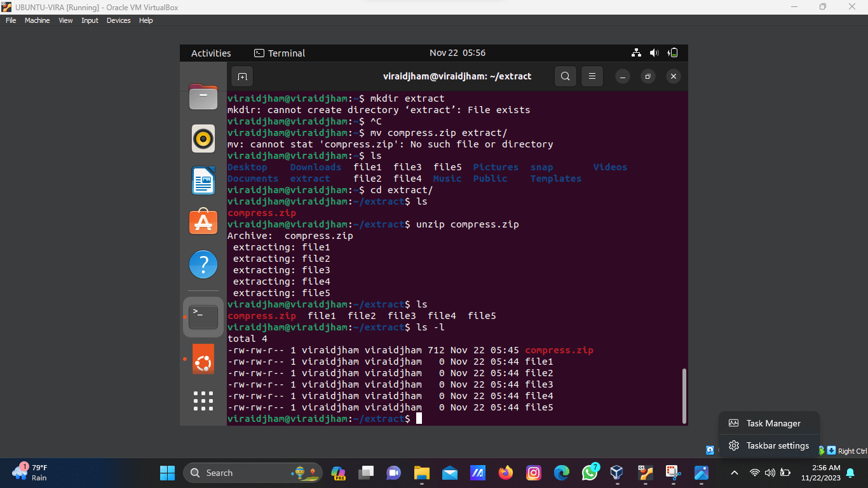The image size is (868, 488).
Task: Open Firefox from the Windows taskbar
Action: tap(506, 473)
